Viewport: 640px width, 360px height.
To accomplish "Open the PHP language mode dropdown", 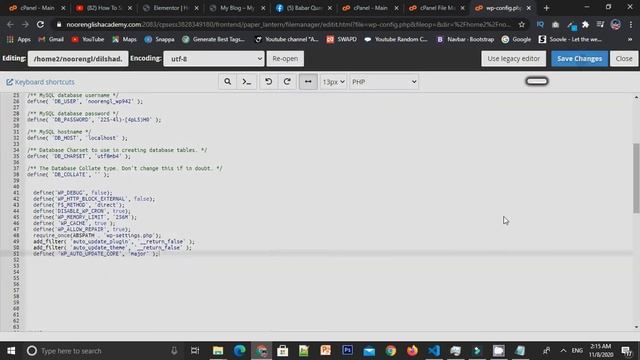I will 384,82.
